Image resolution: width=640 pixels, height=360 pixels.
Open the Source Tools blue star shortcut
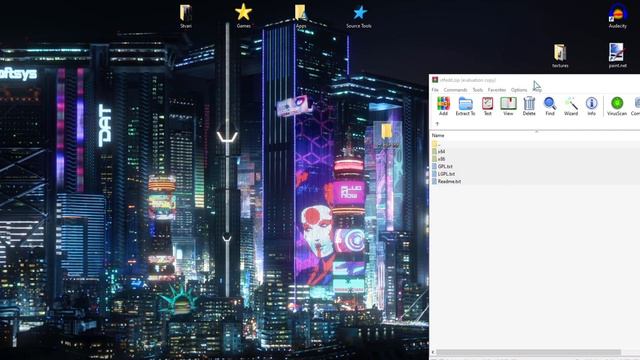click(359, 16)
